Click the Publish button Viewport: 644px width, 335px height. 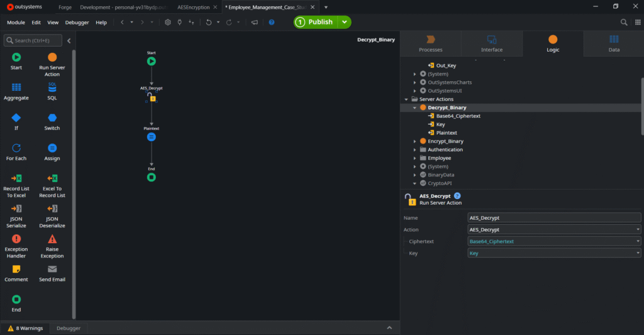tap(315, 22)
